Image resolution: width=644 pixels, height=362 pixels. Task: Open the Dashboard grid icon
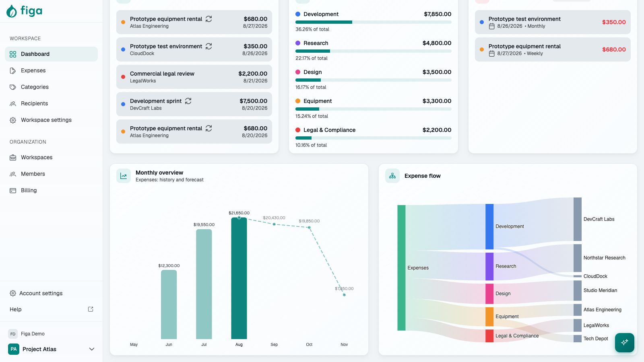tap(13, 54)
